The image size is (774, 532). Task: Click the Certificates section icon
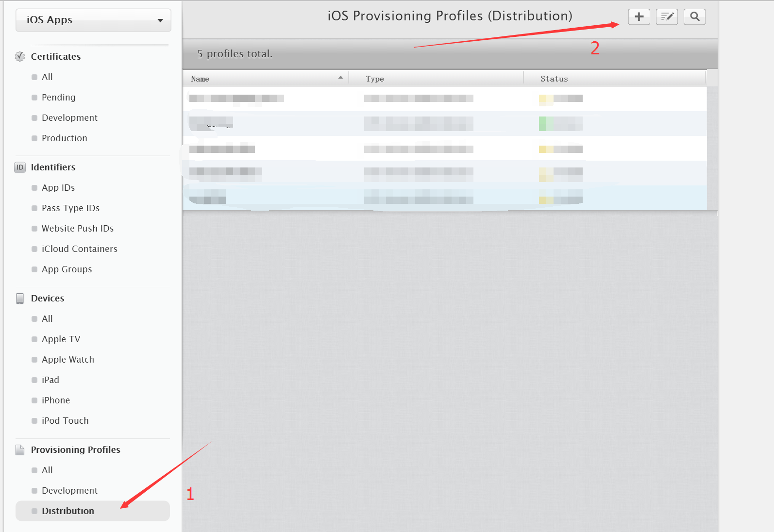pyautogui.click(x=20, y=57)
